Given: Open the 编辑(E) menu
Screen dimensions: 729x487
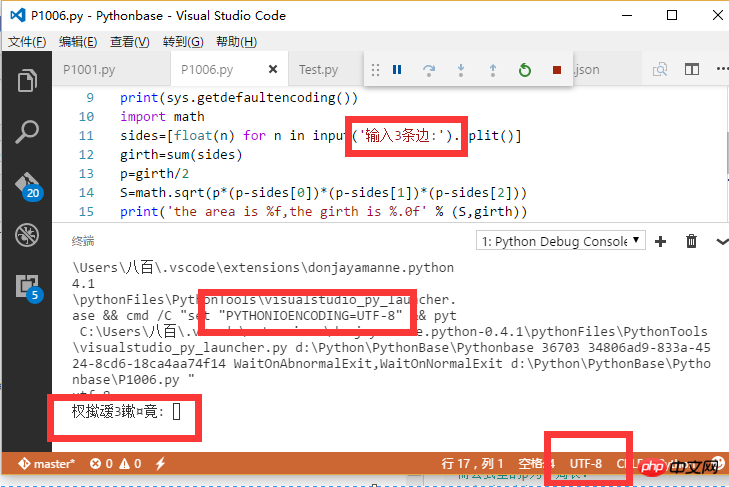Looking at the screenshot, I should 78,42.
